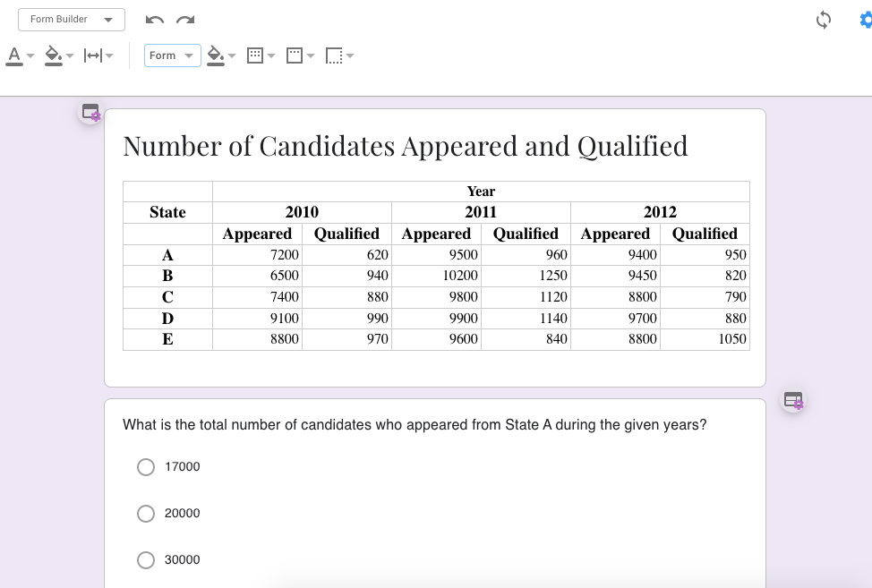Image resolution: width=872 pixels, height=588 pixels.
Task: Click the cell value 1250
Action: (553, 276)
